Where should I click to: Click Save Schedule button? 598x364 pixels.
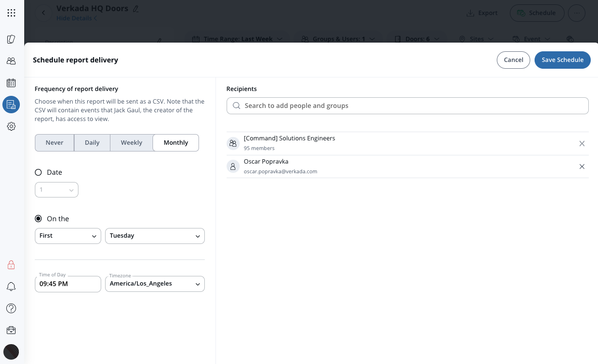(562, 60)
